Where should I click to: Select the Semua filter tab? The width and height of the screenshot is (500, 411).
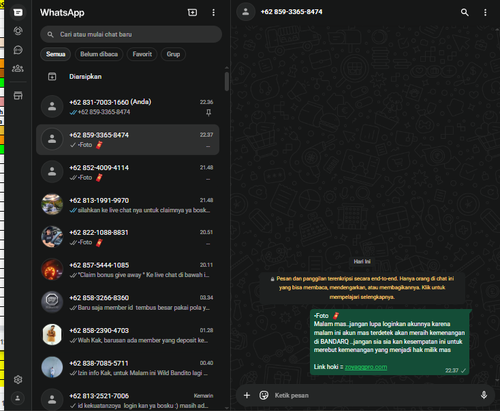pyautogui.click(x=55, y=54)
